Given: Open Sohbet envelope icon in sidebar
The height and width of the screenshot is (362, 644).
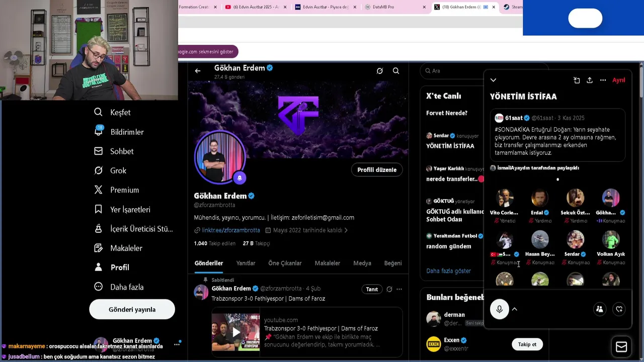Looking at the screenshot, I should pos(99,151).
